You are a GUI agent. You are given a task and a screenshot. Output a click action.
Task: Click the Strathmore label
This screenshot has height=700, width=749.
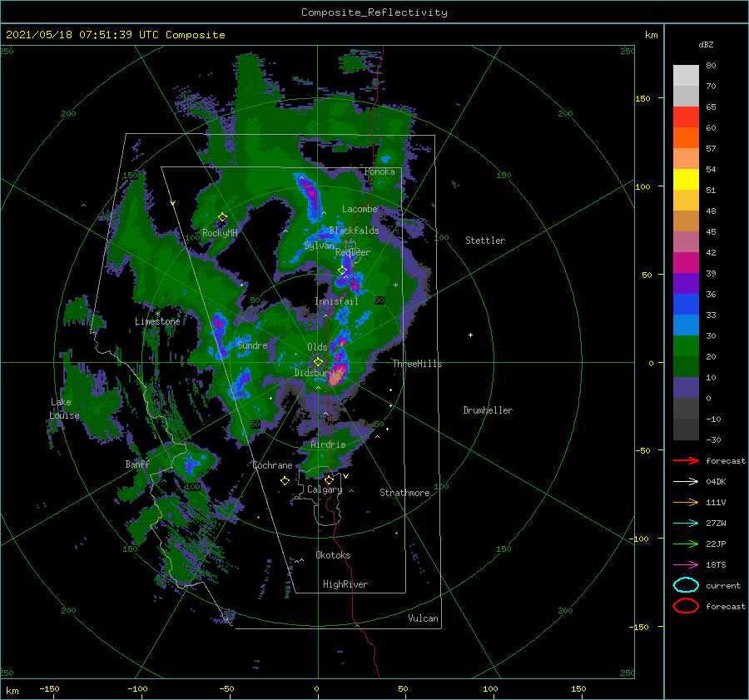(404, 493)
